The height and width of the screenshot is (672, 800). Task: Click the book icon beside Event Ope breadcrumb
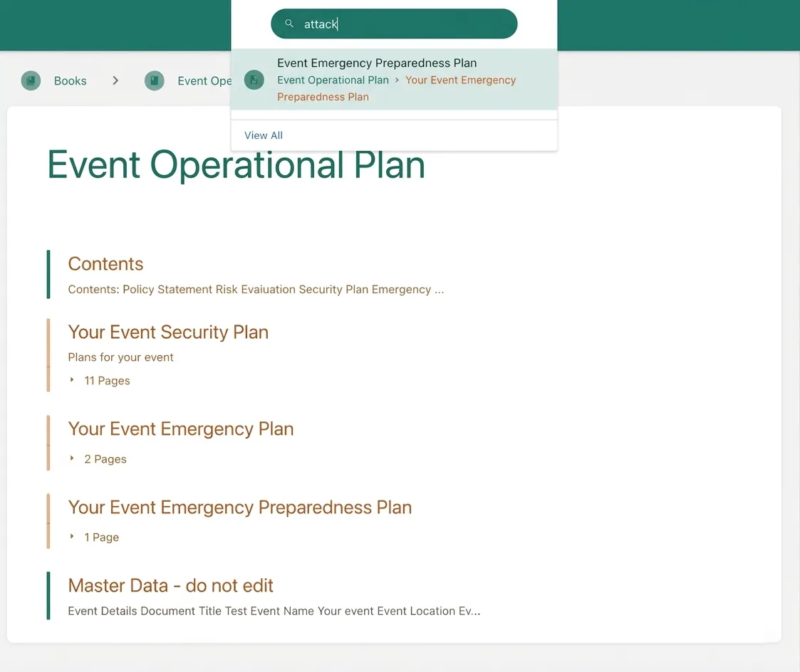click(154, 80)
